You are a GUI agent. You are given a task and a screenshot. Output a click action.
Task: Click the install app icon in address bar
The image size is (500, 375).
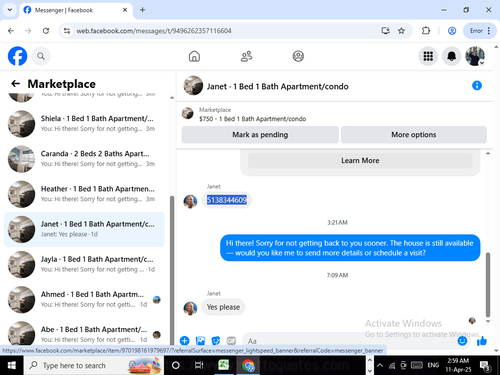tap(385, 31)
